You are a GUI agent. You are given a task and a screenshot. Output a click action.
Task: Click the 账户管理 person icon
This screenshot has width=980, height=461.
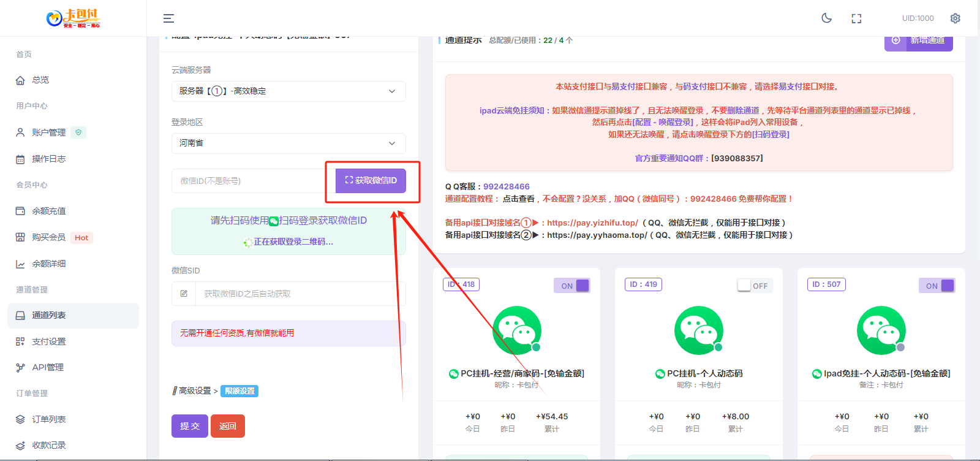tap(20, 132)
